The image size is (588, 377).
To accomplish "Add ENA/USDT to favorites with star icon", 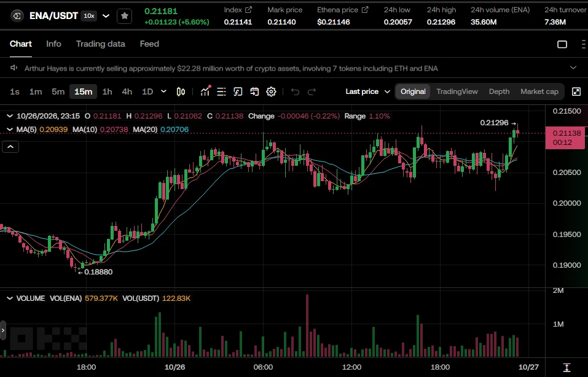I will pos(125,16).
